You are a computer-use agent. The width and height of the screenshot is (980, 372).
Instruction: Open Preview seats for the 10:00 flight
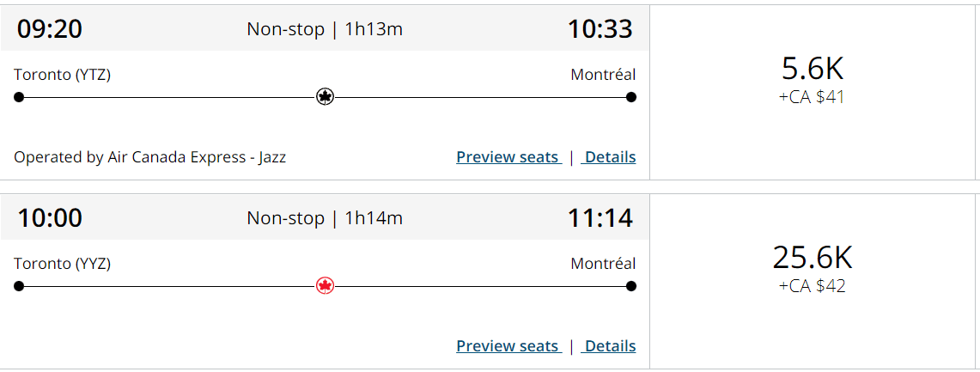(508, 346)
